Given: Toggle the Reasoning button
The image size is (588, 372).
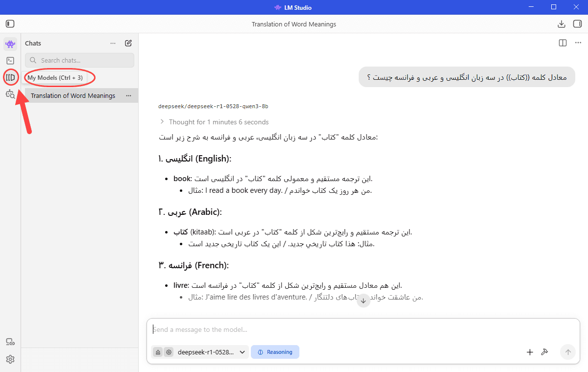Looking at the screenshot, I should click(275, 352).
